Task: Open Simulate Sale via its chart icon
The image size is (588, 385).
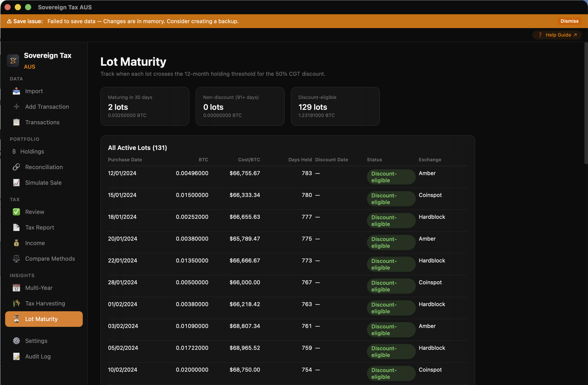Action: [16, 183]
